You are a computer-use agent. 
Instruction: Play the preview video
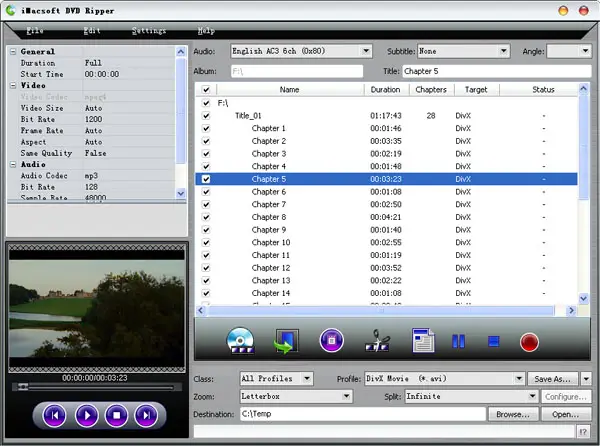click(x=87, y=415)
